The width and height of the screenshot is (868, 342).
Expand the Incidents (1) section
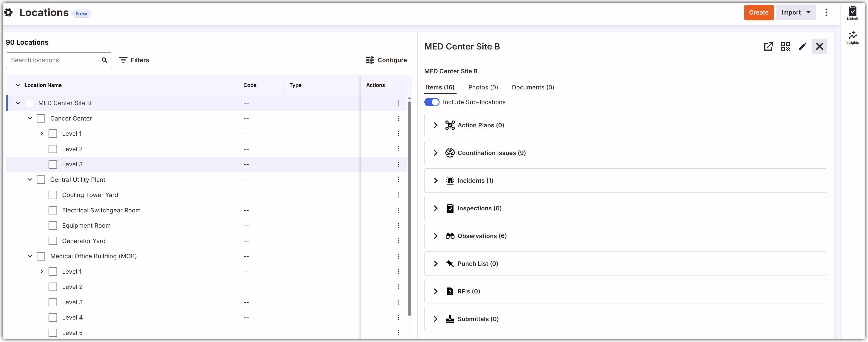[x=435, y=180]
